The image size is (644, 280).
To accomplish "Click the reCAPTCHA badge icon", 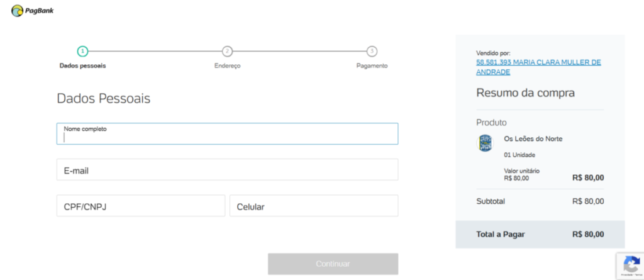I will coord(630,264).
